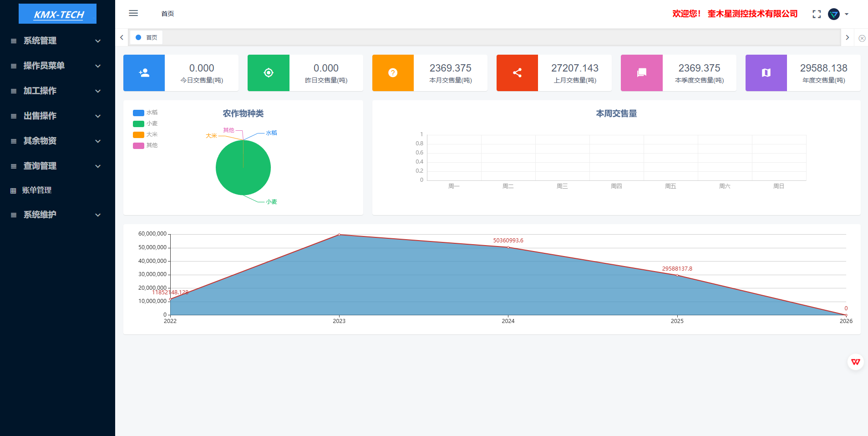Toggle fullscreen mode icon
The width and height of the screenshot is (868, 436).
[x=817, y=14]
